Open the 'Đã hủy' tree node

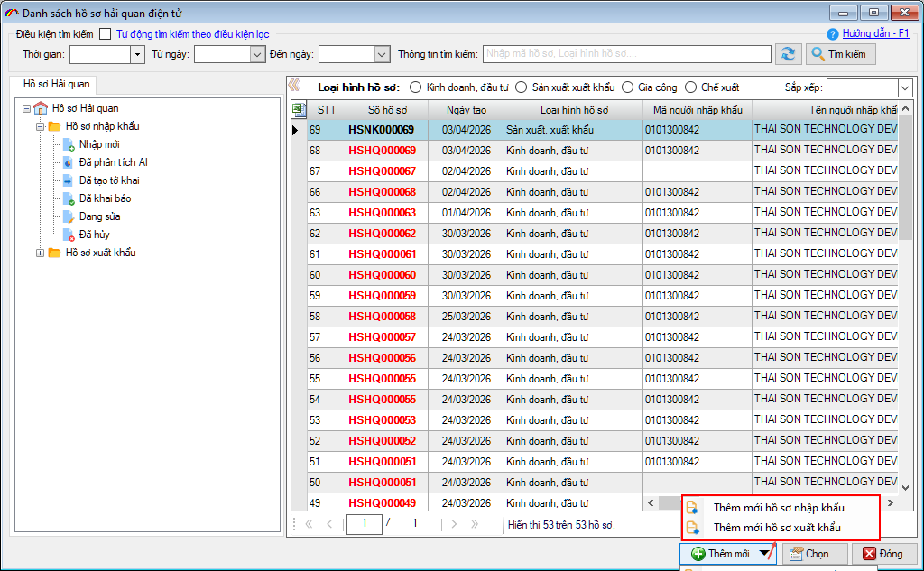pyautogui.click(x=94, y=235)
